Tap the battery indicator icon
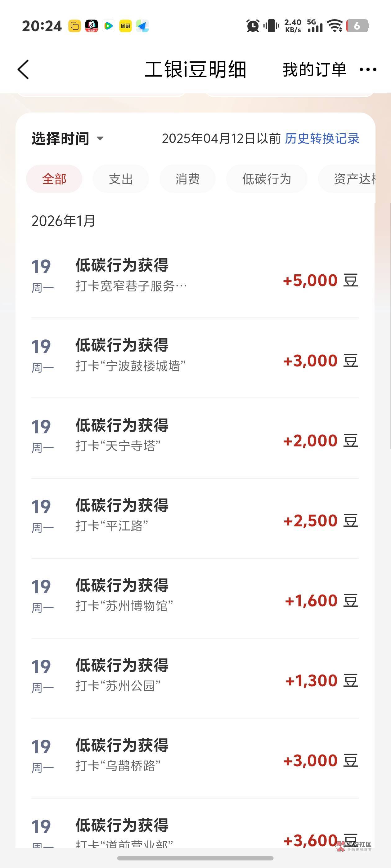 point(357,26)
